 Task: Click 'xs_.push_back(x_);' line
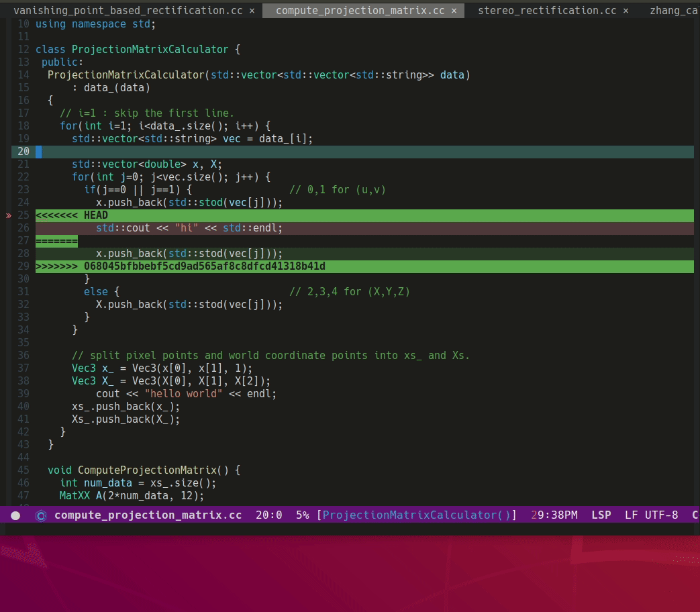click(x=126, y=407)
